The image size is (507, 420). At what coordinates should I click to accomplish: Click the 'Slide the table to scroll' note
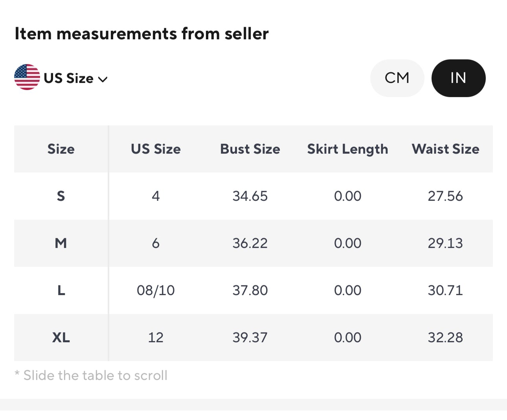click(x=91, y=376)
